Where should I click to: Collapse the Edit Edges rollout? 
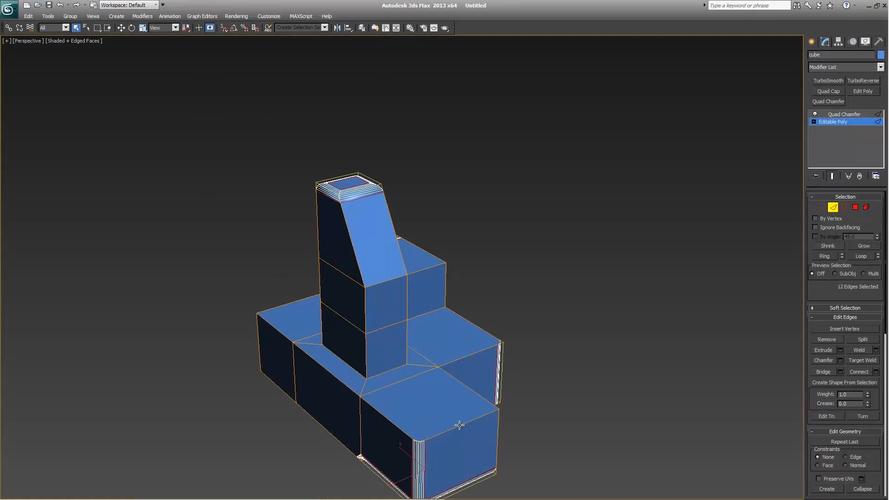pyautogui.click(x=845, y=317)
